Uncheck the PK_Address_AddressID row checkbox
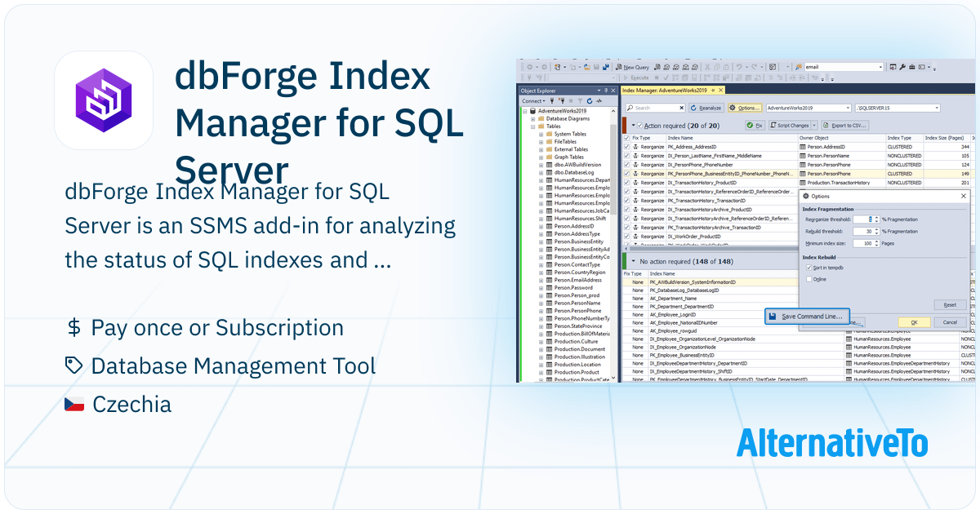This screenshot has height=514, width=980. point(626,147)
